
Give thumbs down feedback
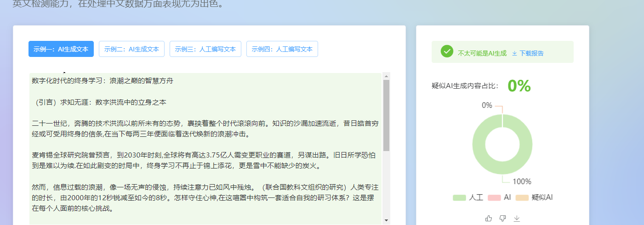coord(503,219)
